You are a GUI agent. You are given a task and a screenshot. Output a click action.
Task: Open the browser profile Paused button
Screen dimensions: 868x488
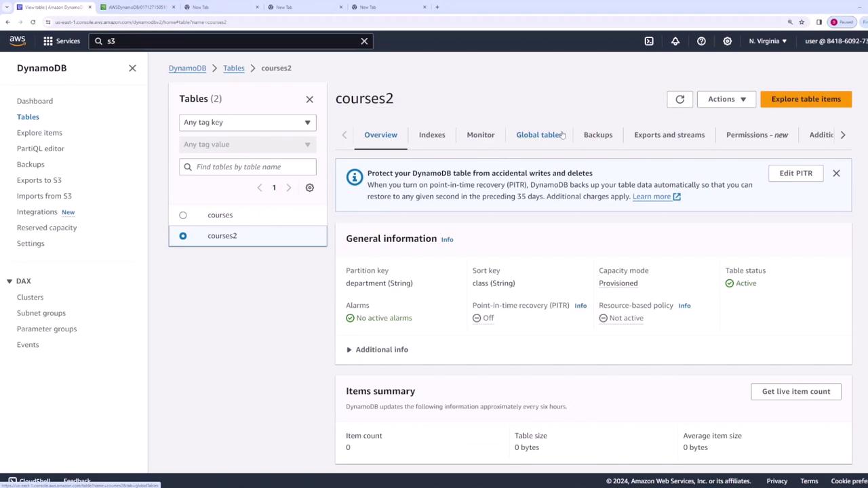(x=842, y=22)
